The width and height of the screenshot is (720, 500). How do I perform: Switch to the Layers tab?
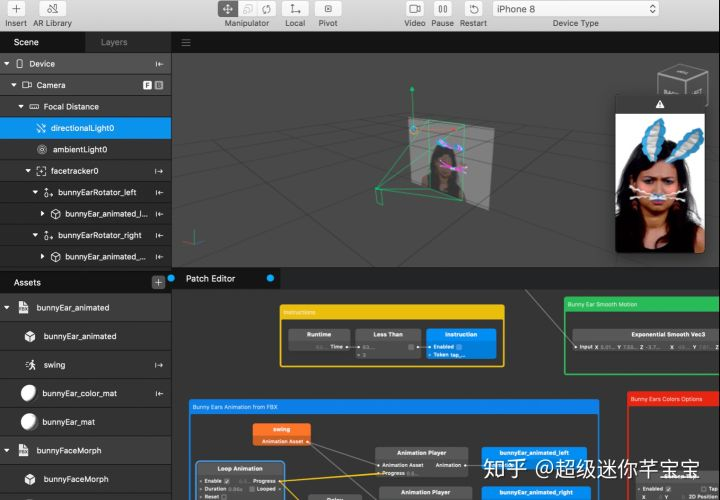click(x=114, y=42)
